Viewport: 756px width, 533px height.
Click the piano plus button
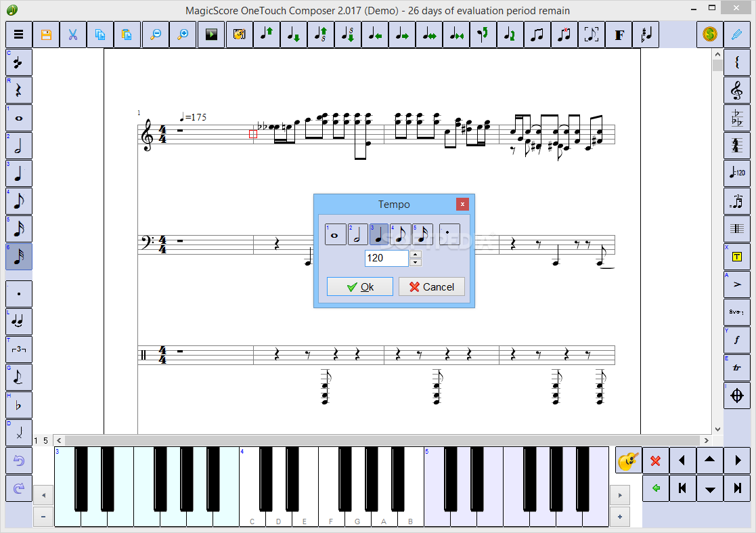619,517
